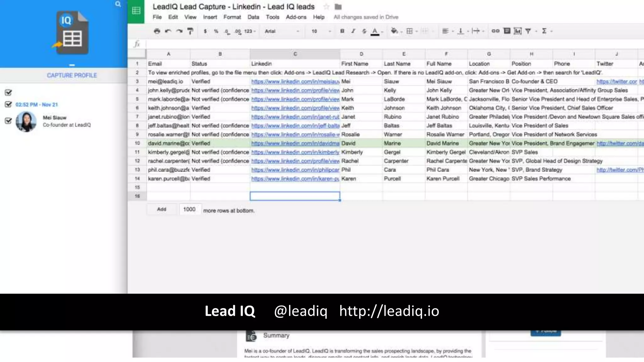644x362 pixels.
Task: Select cell with mei@leadiq.io
Action: pyautogui.click(x=169, y=81)
